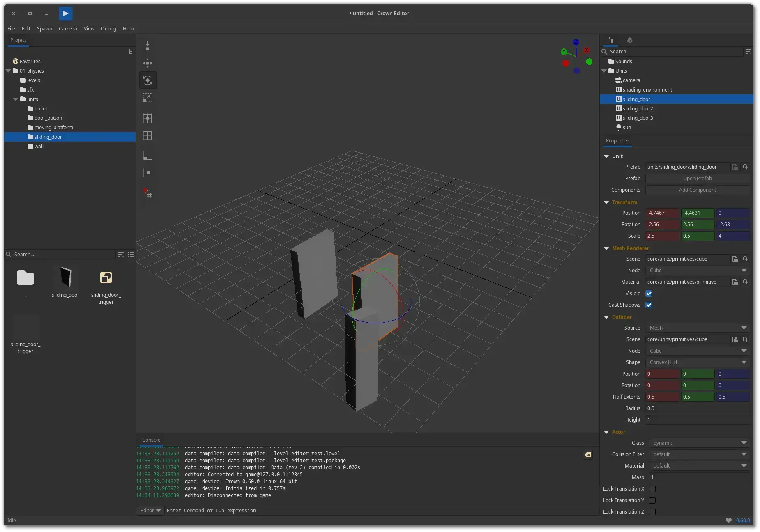Click the heart icon in status bar

pyautogui.click(x=728, y=520)
